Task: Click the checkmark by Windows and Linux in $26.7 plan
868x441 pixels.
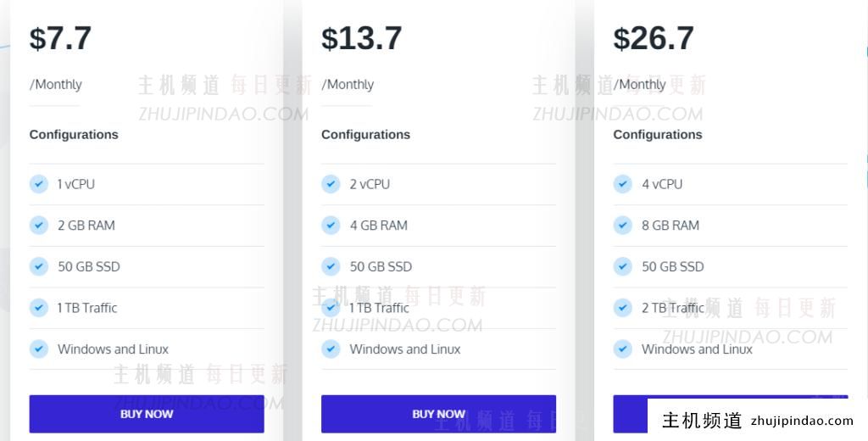Action: (x=622, y=349)
